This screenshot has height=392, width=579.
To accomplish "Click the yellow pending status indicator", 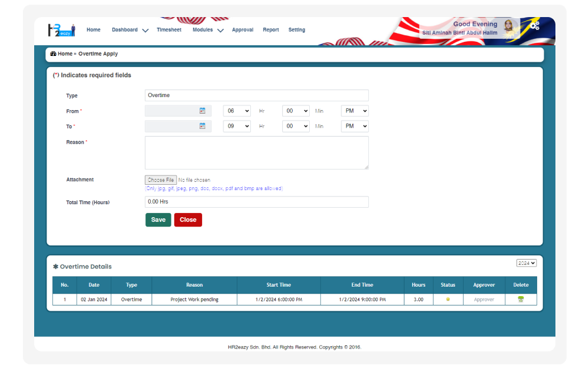I will click(448, 299).
